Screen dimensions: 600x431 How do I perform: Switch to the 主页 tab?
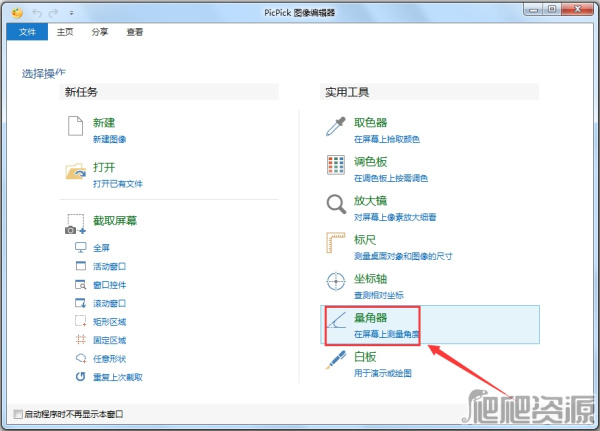coord(65,32)
